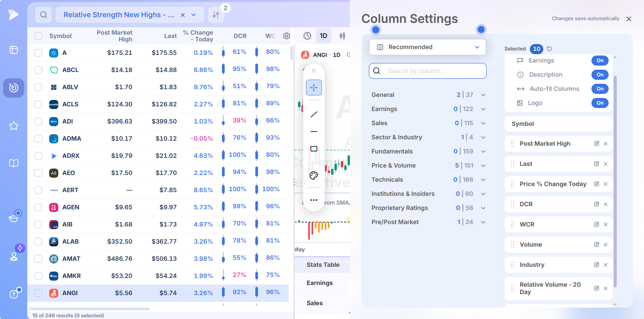Open the Earnings tab below chart
The width and height of the screenshot is (644, 319).
point(320,283)
